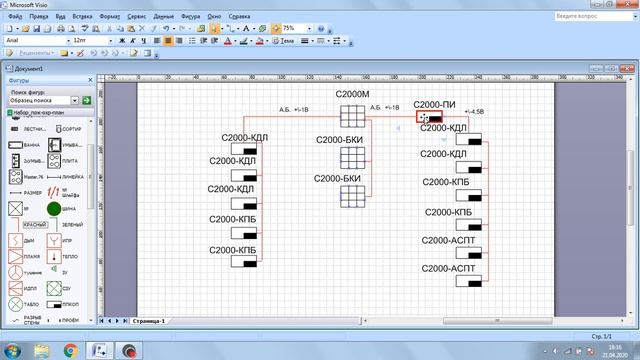The width and height of the screenshot is (640, 360).
Task: Apply fill color bucket swatch
Action: 259,41
